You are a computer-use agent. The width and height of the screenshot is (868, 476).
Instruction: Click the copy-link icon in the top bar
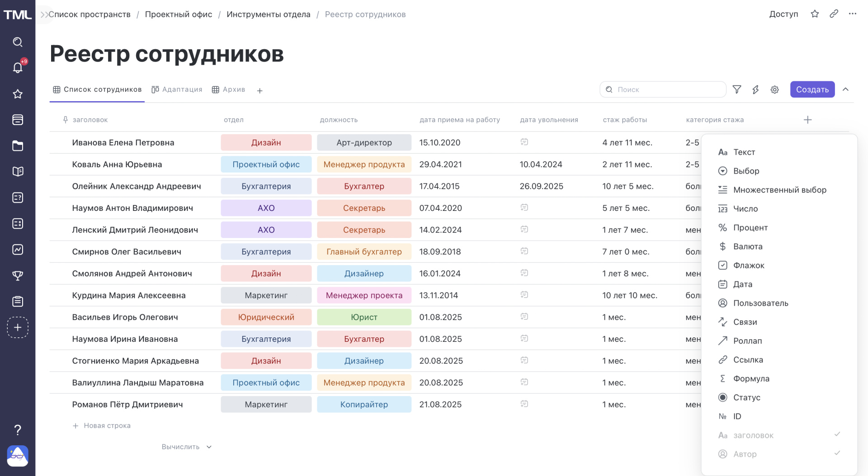[x=834, y=14]
